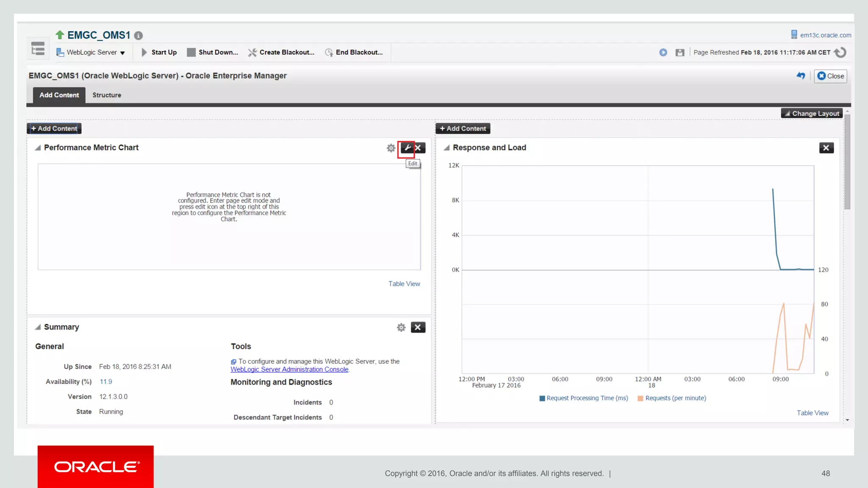Click the wrench Edit icon
Viewport: 868px width, 488px height.
(x=407, y=148)
